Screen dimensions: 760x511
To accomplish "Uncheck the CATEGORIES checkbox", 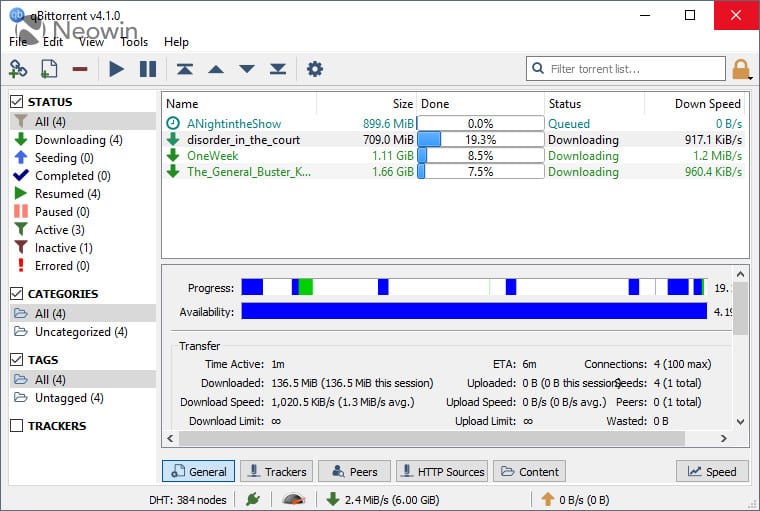I will click(x=17, y=294).
